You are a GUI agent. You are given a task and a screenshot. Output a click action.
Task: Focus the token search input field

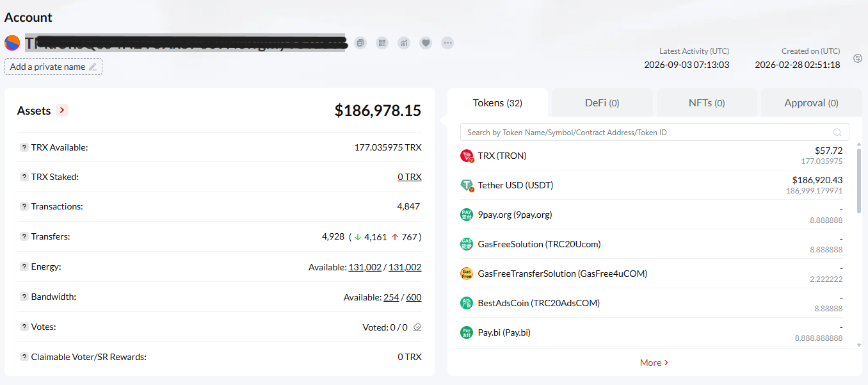tap(655, 132)
